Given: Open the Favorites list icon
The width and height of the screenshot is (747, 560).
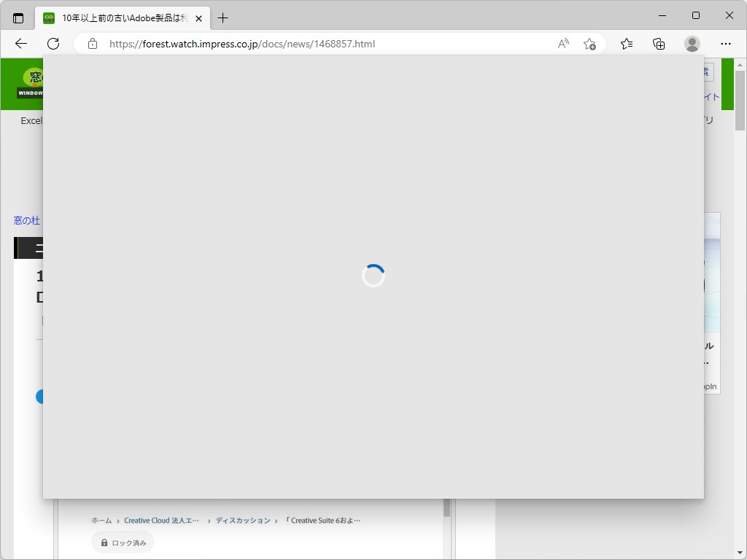Looking at the screenshot, I should click(x=626, y=44).
